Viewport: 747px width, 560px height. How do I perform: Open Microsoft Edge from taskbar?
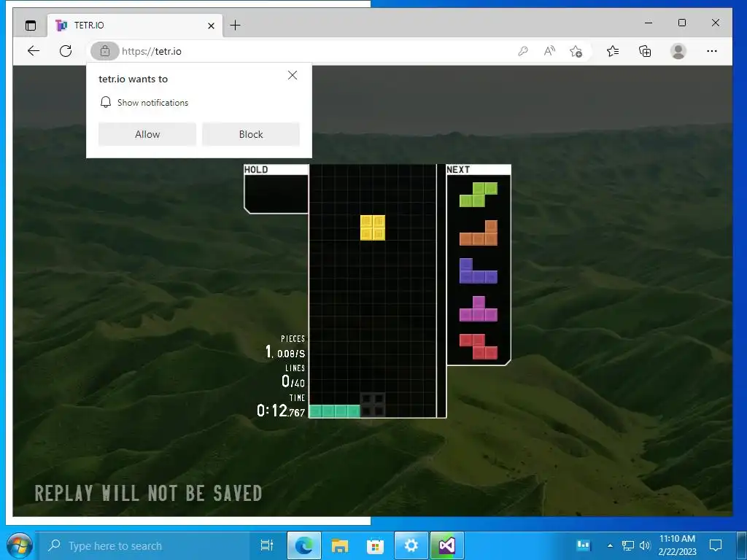click(x=304, y=545)
